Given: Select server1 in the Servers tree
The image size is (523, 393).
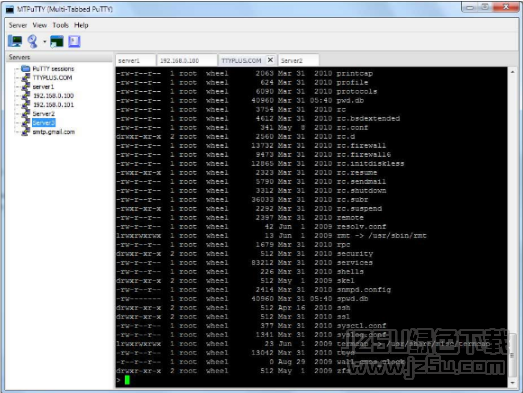Looking at the screenshot, I should point(43,87).
